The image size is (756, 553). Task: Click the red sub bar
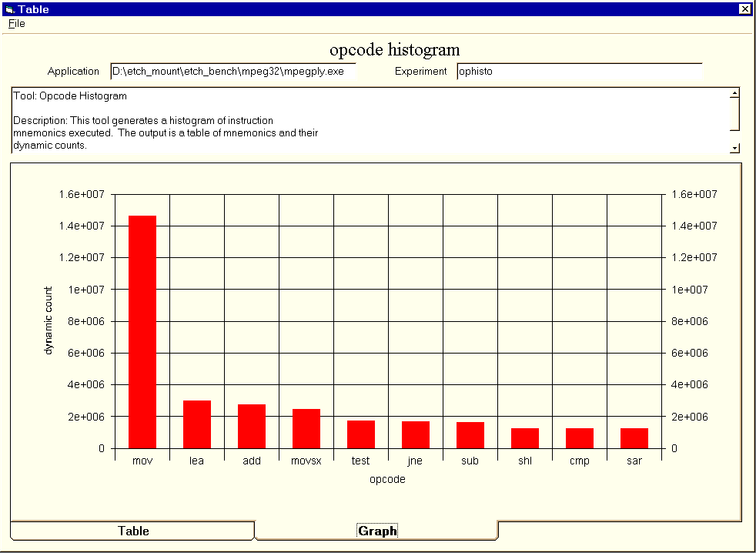click(470, 435)
